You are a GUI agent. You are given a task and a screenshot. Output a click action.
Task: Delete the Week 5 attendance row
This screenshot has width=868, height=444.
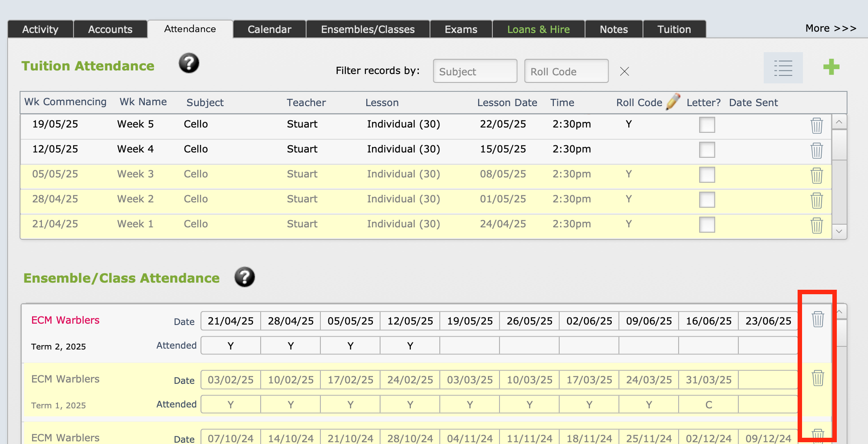tap(817, 125)
